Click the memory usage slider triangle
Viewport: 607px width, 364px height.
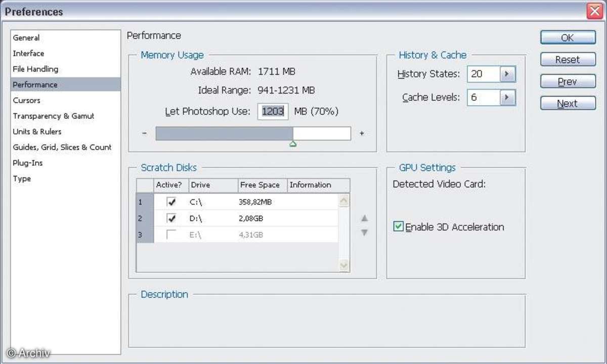(293, 144)
